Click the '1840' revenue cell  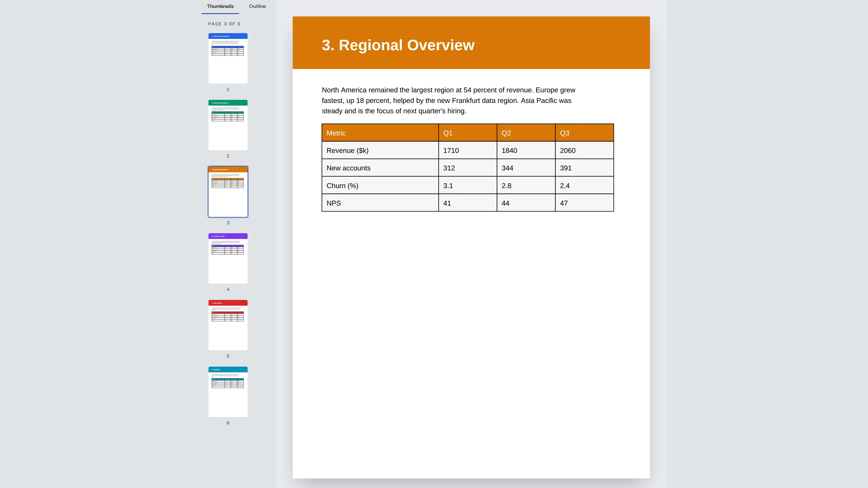click(526, 150)
